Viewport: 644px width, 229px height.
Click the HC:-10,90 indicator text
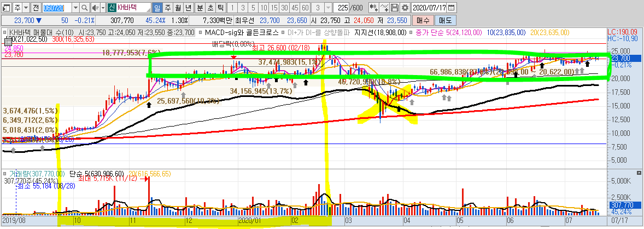(624, 38)
